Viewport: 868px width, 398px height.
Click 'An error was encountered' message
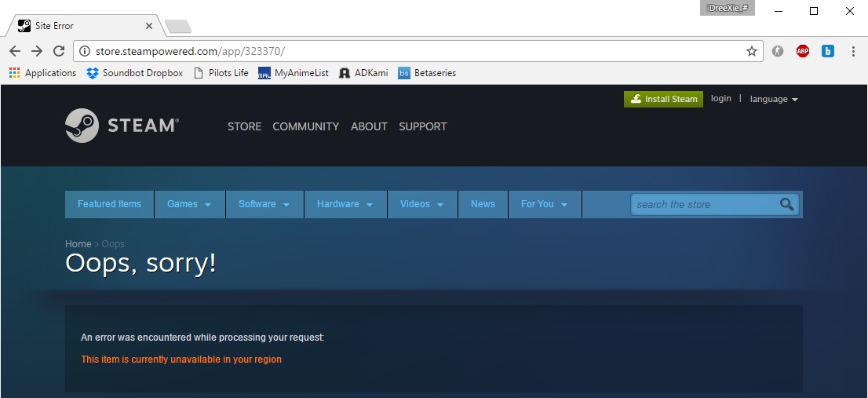202,337
